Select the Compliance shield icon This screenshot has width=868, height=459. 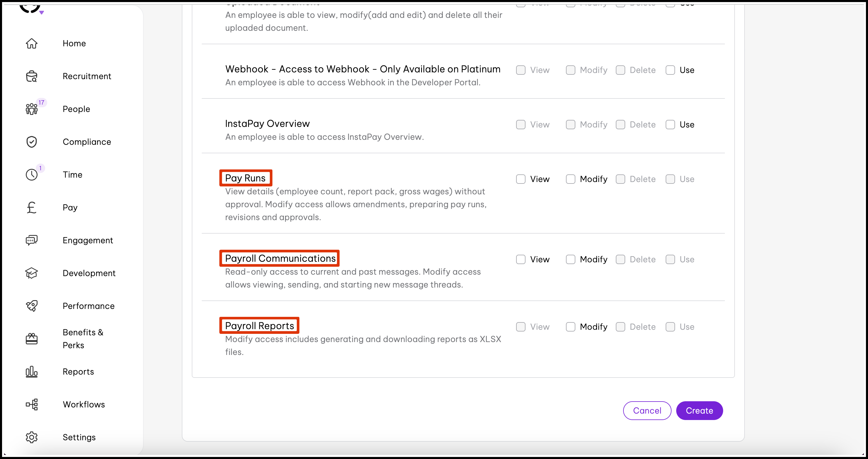coord(32,142)
